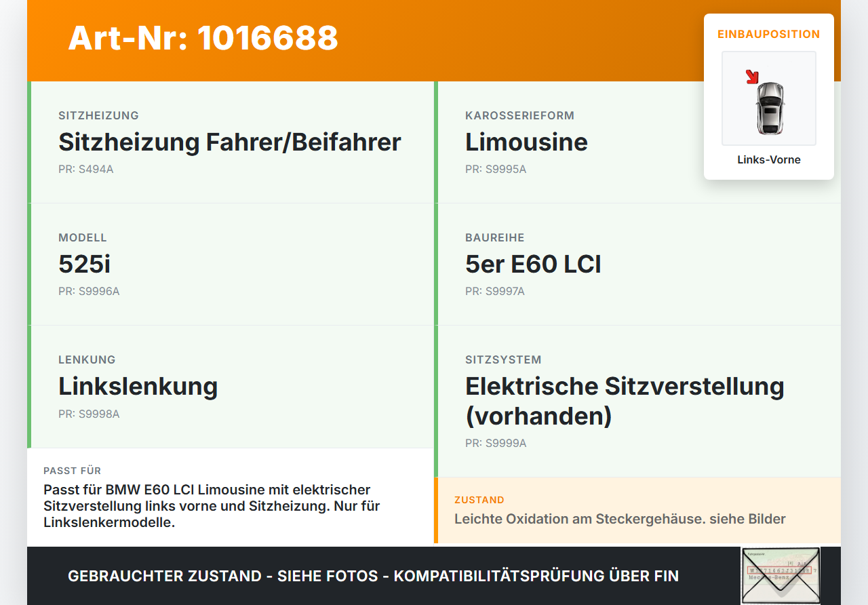Click the KOMPATIBILITÄTSPRÜFUNG ÜBER FIN footer banner
This screenshot has width=868, height=605.
(x=373, y=576)
